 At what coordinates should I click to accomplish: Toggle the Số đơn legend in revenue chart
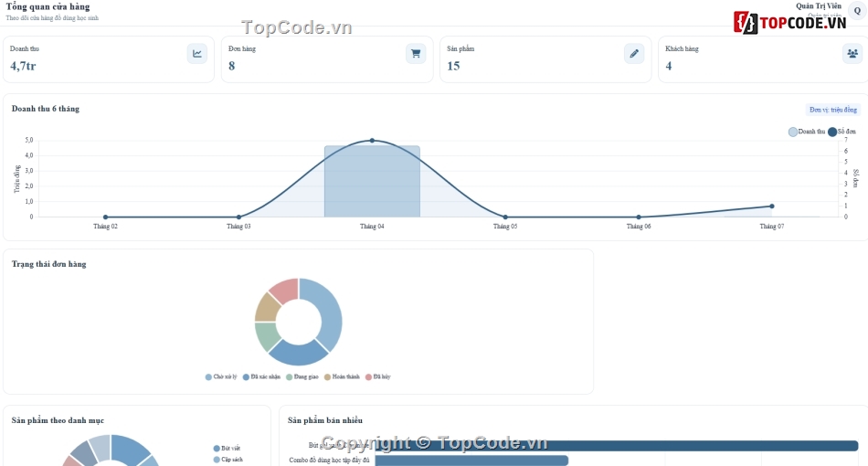pos(842,132)
